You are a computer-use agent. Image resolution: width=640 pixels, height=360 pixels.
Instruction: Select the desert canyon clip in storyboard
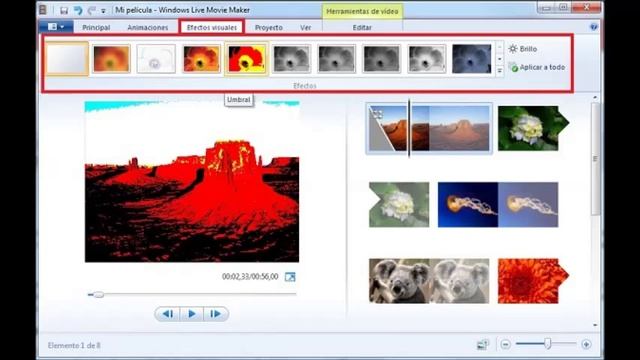(x=429, y=128)
